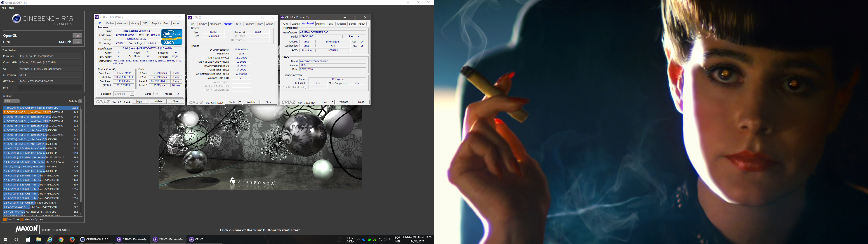Click the Intel Xeon logo in CPU-Z

point(172,37)
